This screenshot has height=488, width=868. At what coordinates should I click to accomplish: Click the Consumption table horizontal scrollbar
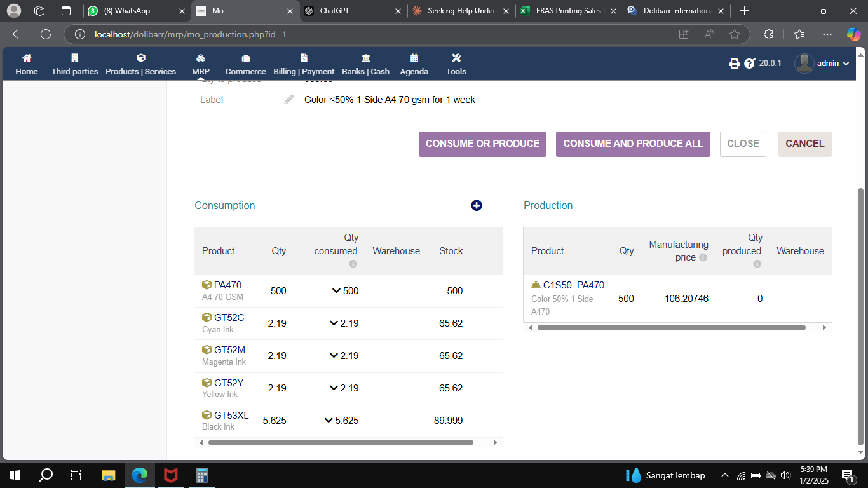[341, 442]
